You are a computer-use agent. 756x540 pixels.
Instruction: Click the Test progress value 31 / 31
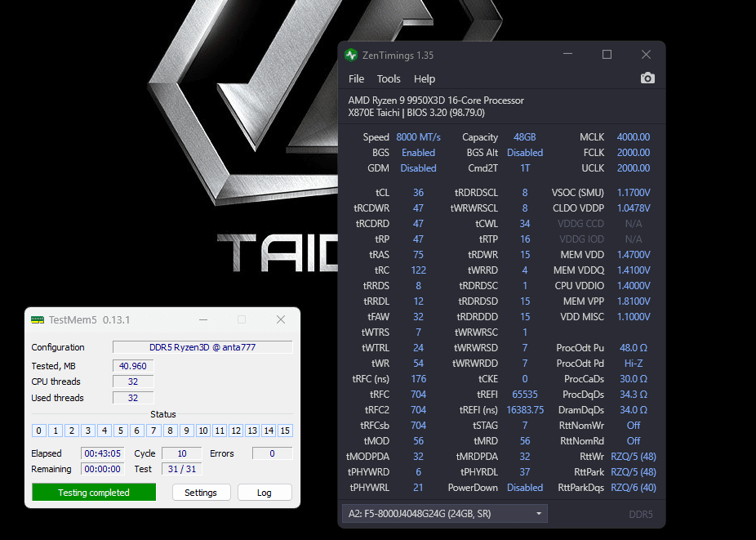182,469
